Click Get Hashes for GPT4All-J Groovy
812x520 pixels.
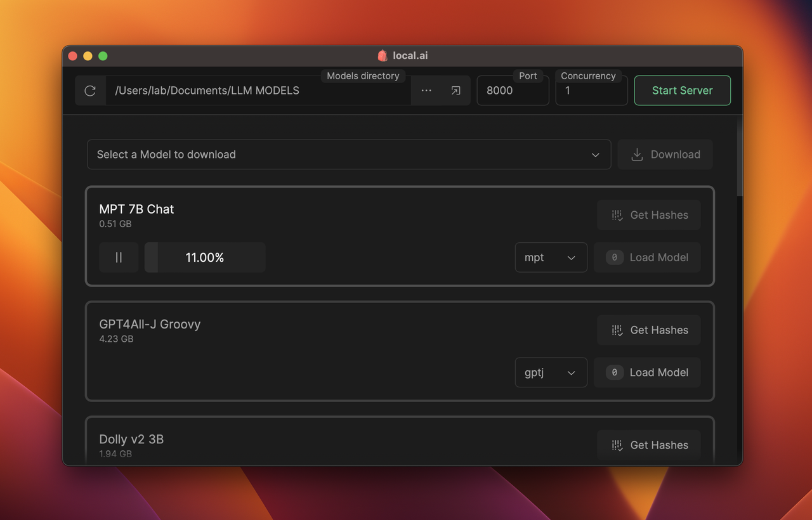(x=649, y=330)
